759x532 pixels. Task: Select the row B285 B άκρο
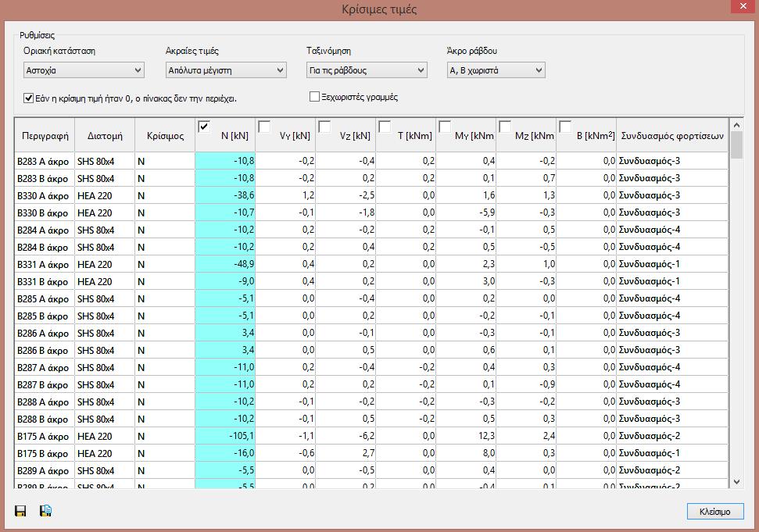click(x=371, y=316)
